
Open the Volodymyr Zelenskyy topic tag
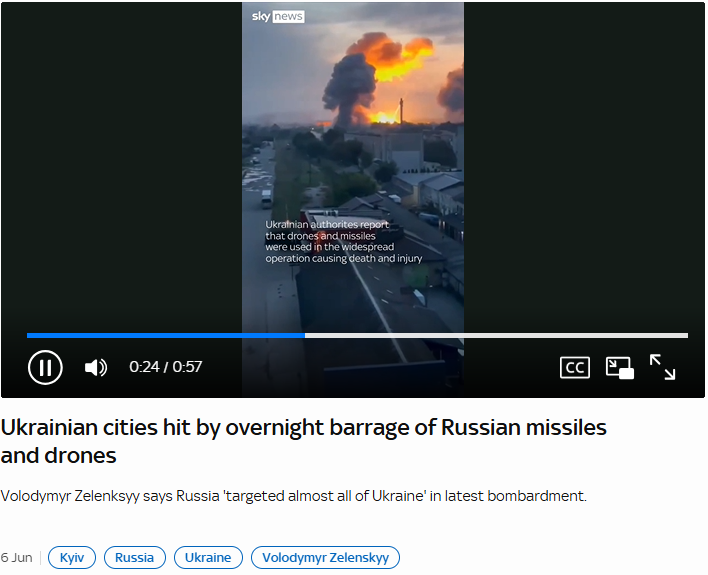tap(325, 557)
